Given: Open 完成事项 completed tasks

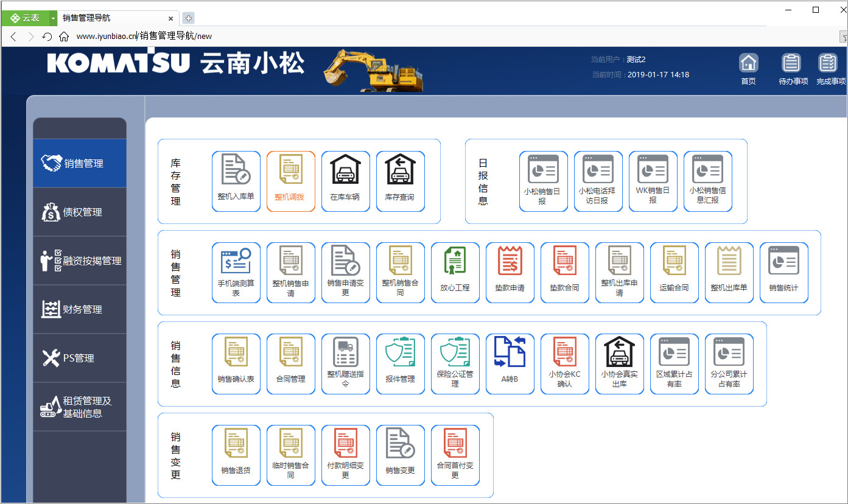Looking at the screenshot, I should pos(830,69).
